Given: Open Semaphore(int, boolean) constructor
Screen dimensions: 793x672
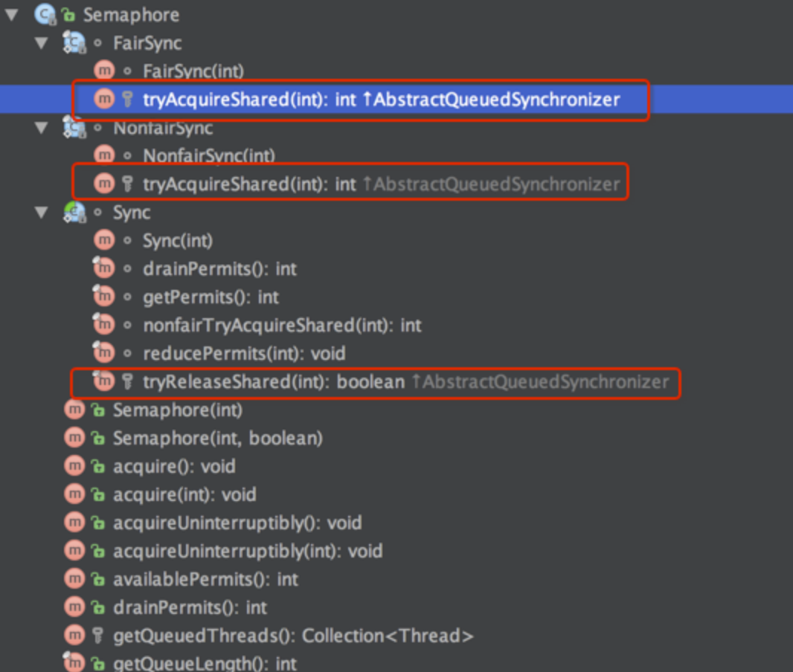Looking at the screenshot, I should click(x=217, y=439).
